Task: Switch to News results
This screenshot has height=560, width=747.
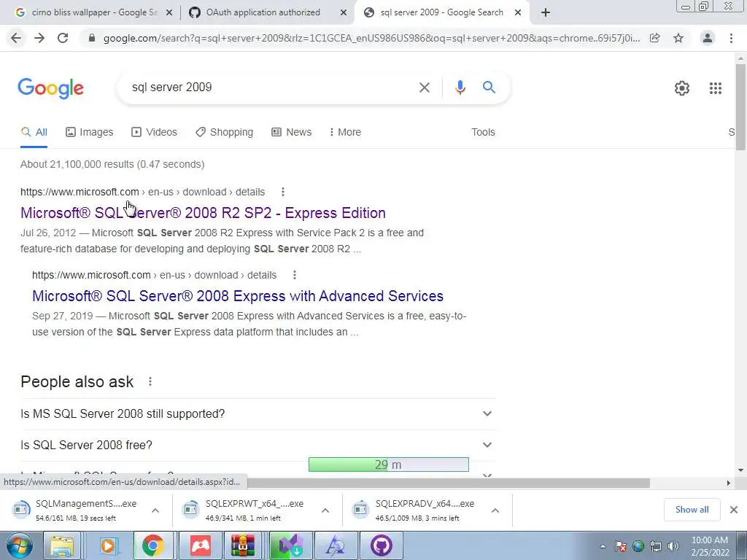Action: [x=292, y=133]
